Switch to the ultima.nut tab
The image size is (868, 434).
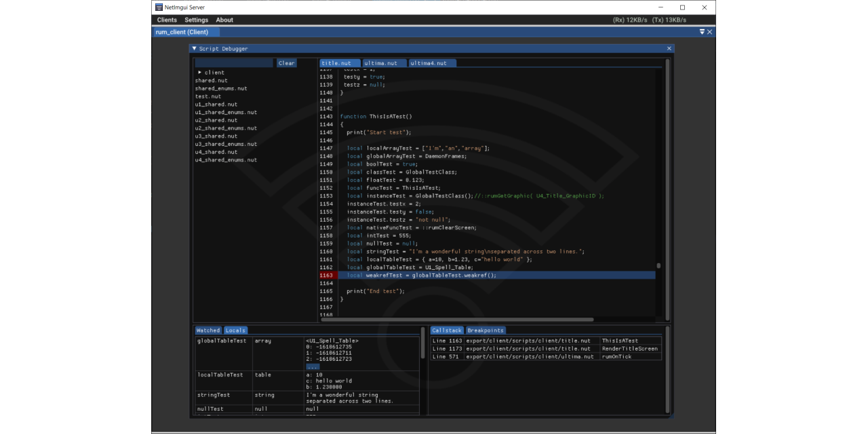coord(384,63)
